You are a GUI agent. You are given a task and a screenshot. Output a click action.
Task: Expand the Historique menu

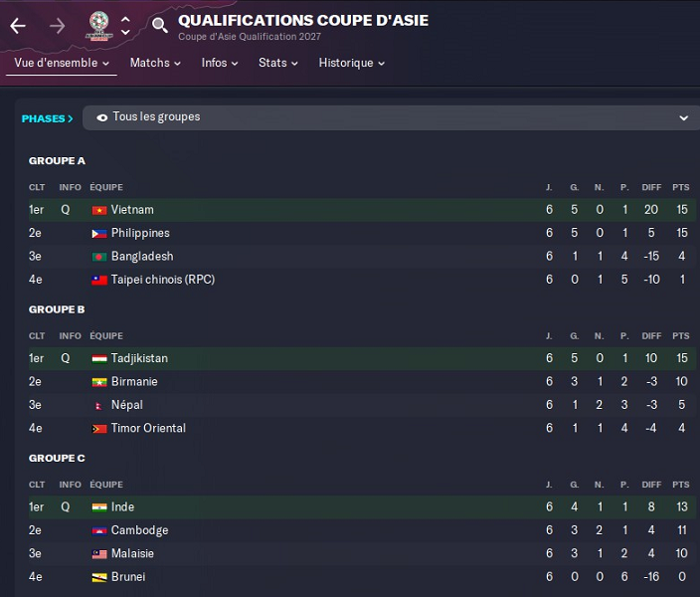point(351,63)
